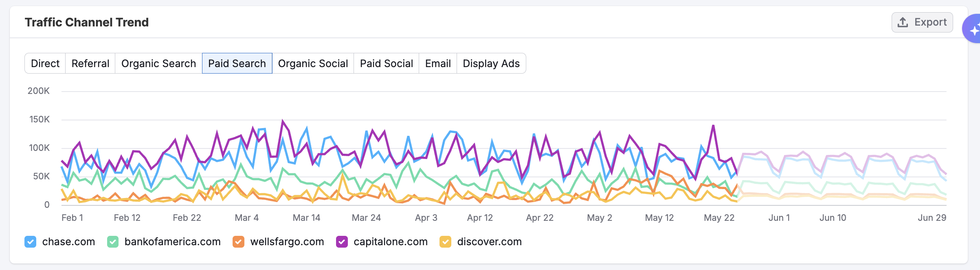Click the capitalone.com legend label
The height and width of the screenshot is (270, 980).
pos(391,242)
